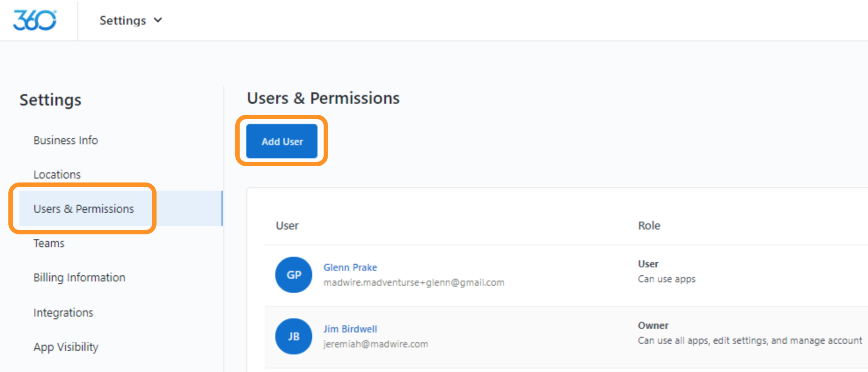The width and height of the screenshot is (868, 372).
Task: Click the Users & Permissions page heading
Action: 323,98
